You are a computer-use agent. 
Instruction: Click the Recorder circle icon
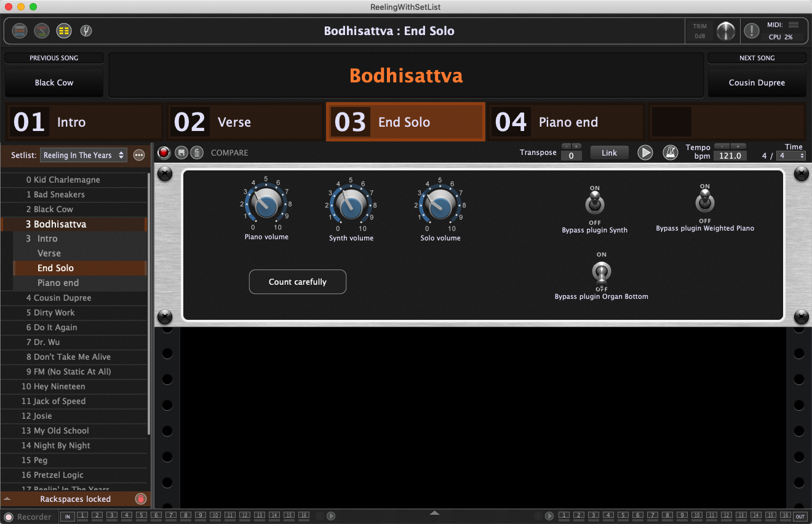pos(9,517)
